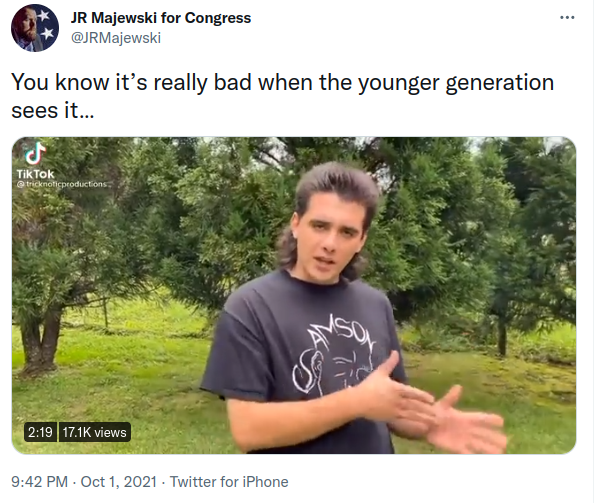Image resolution: width=596 pixels, height=503 pixels.
Task: Click the man's face in the video
Action: coord(330,239)
